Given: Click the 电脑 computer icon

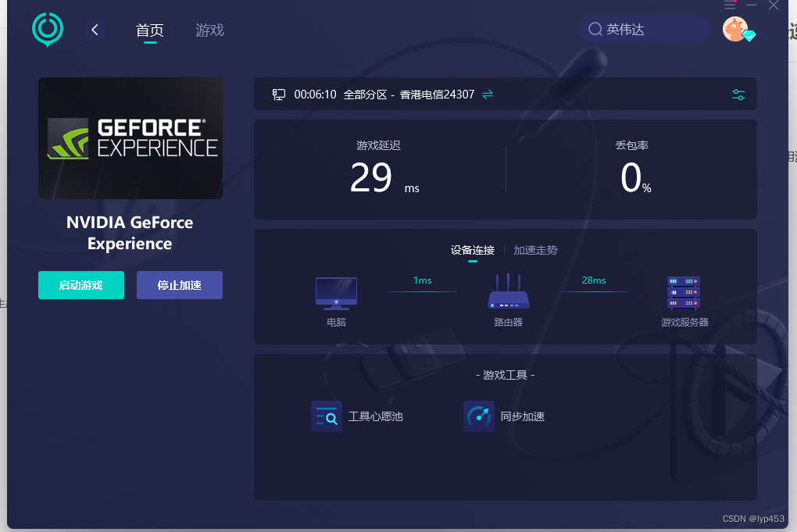Looking at the screenshot, I should [336, 293].
